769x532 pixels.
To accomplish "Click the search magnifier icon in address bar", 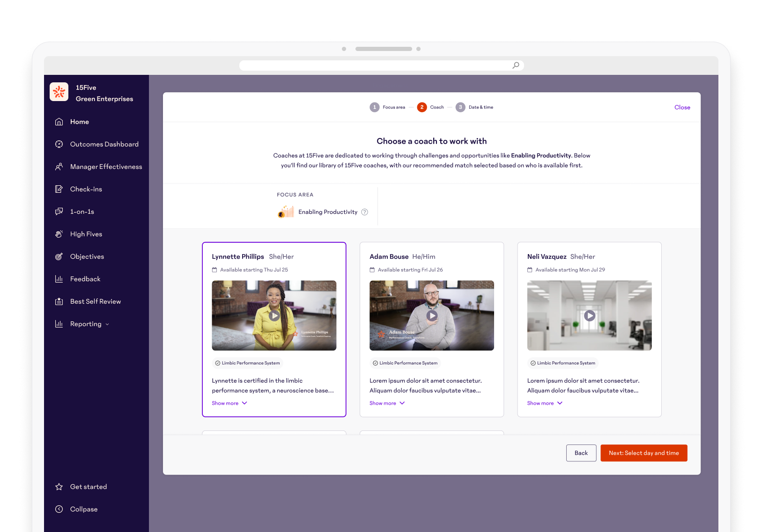I will [x=516, y=66].
